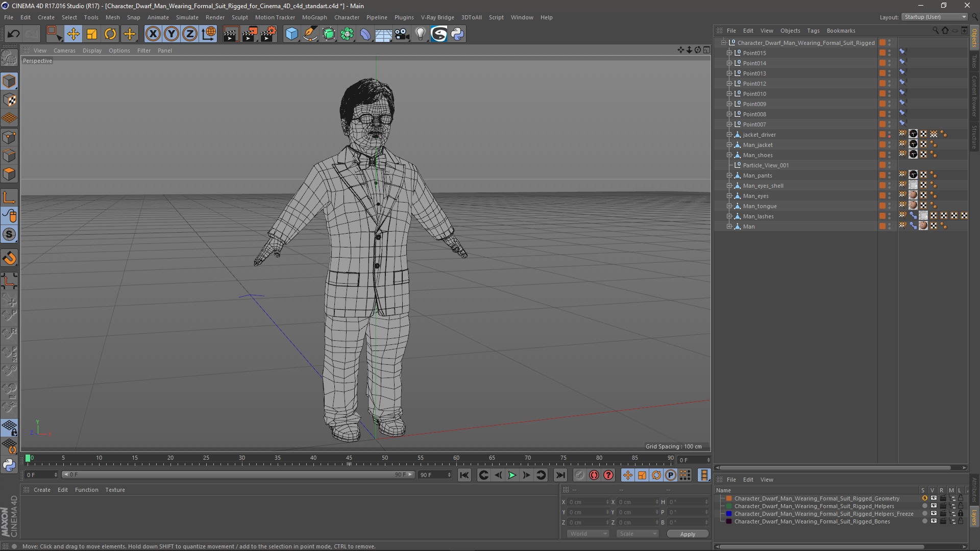Open the MoGraph menu
Screen dimensions: 980x551
pyautogui.click(x=314, y=17)
